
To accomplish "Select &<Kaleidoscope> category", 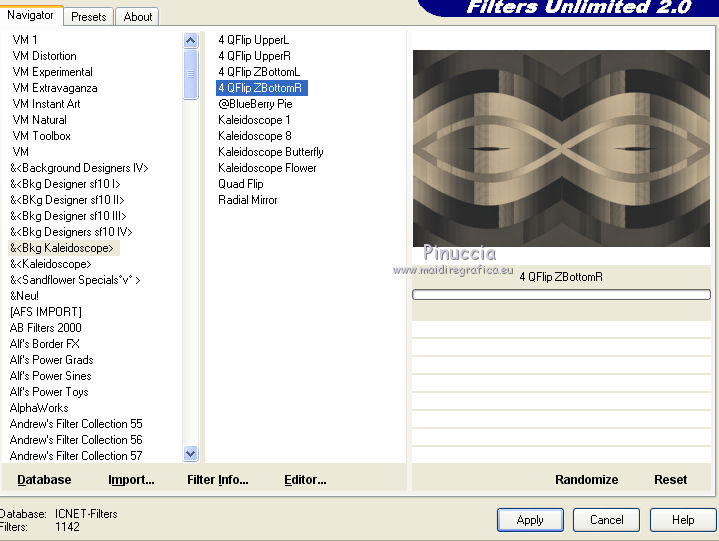I will (x=50, y=264).
